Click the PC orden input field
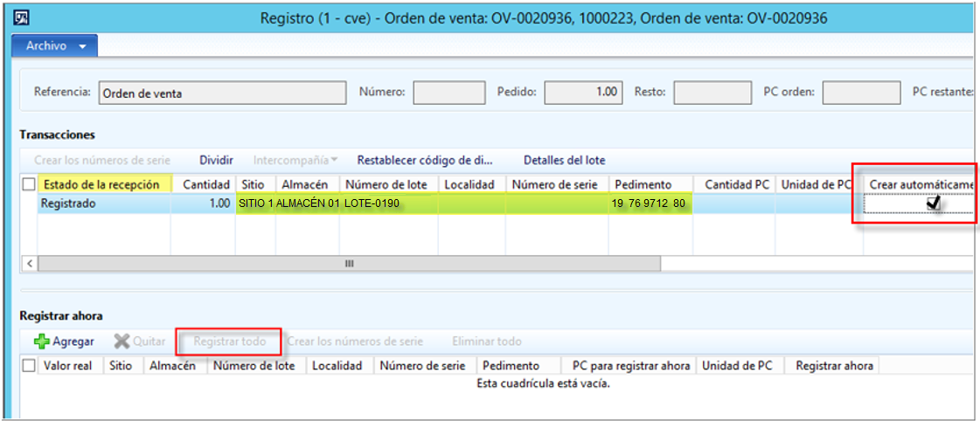This screenshot has width=980, height=427. coord(861,93)
